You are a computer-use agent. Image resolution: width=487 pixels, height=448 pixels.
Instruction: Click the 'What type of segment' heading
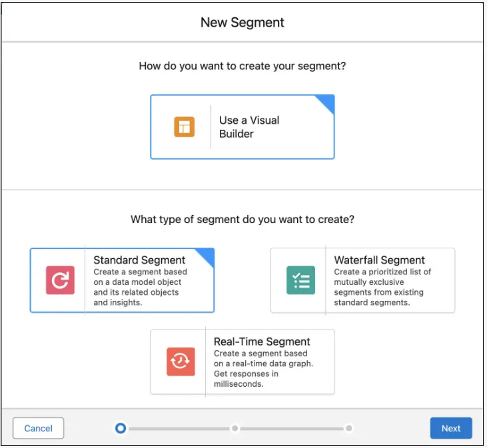243,219
